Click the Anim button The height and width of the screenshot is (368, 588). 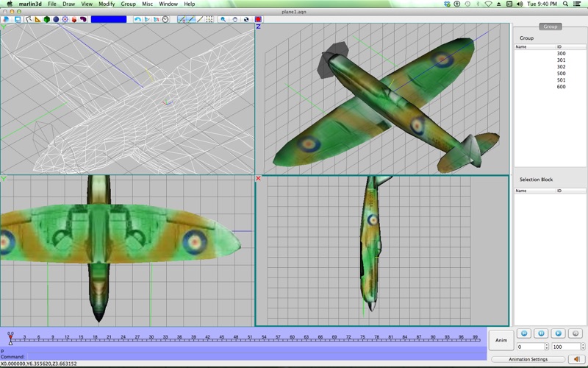click(500, 340)
